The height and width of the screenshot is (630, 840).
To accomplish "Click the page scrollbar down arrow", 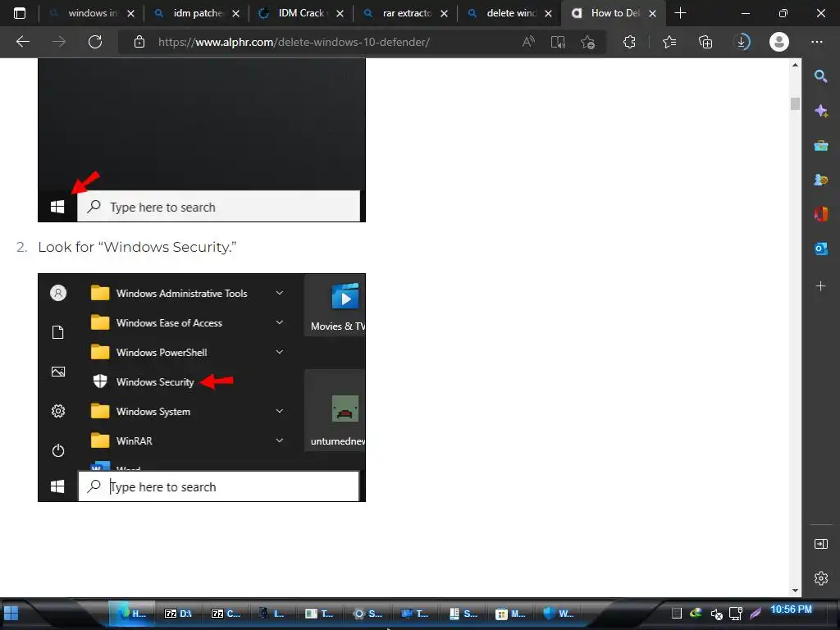I will (x=795, y=591).
